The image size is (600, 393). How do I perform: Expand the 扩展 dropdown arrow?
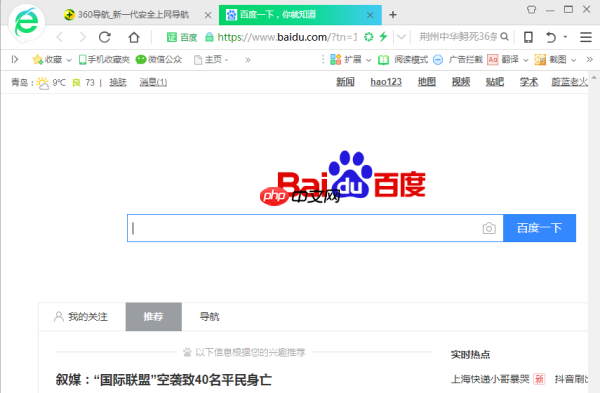(x=368, y=60)
